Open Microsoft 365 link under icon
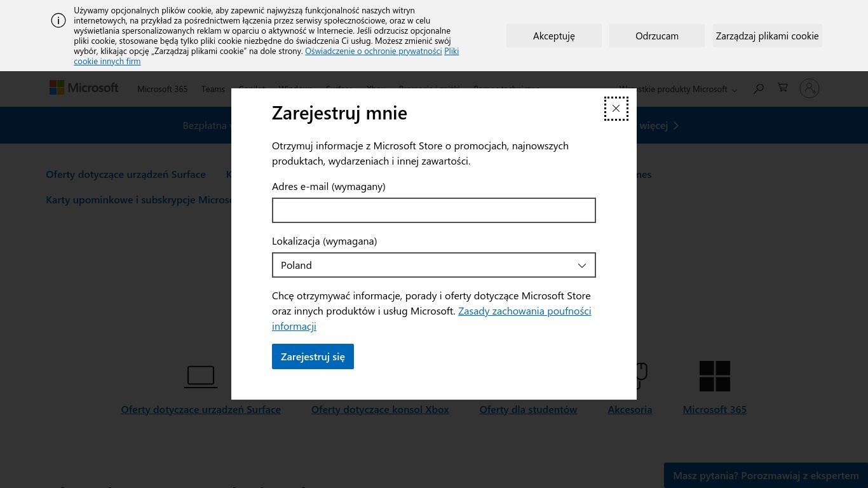Screen dimensions: 868x488 click(x=715, y=409)
